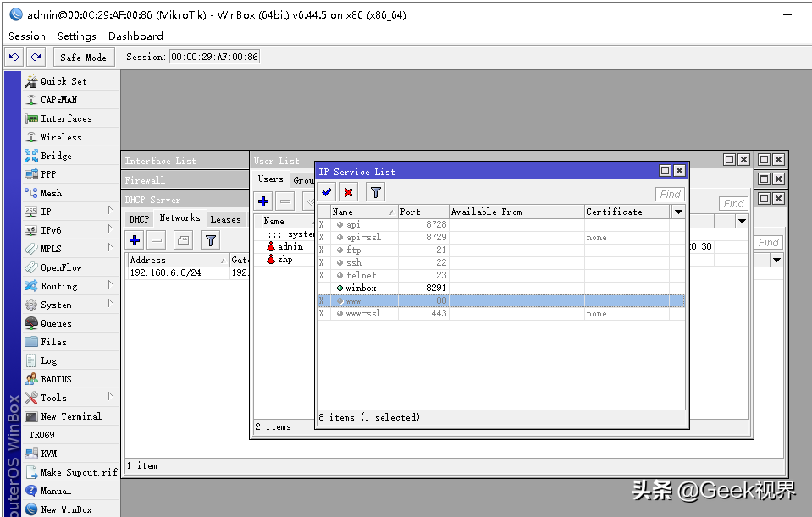The height and width of the screenshot is (517, 812).
Task: Select the telnet service row
Action: click(500, 275)
